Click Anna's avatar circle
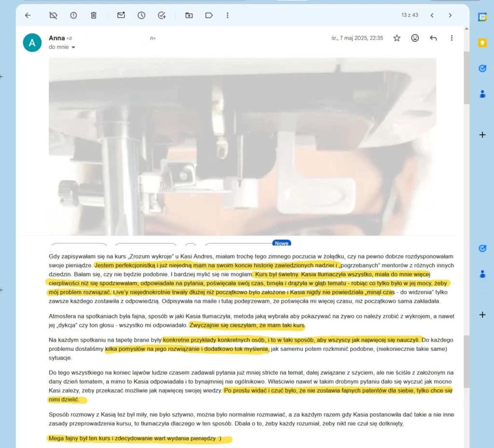The height and width of the screenshot is (448, 494). (32, 42)
